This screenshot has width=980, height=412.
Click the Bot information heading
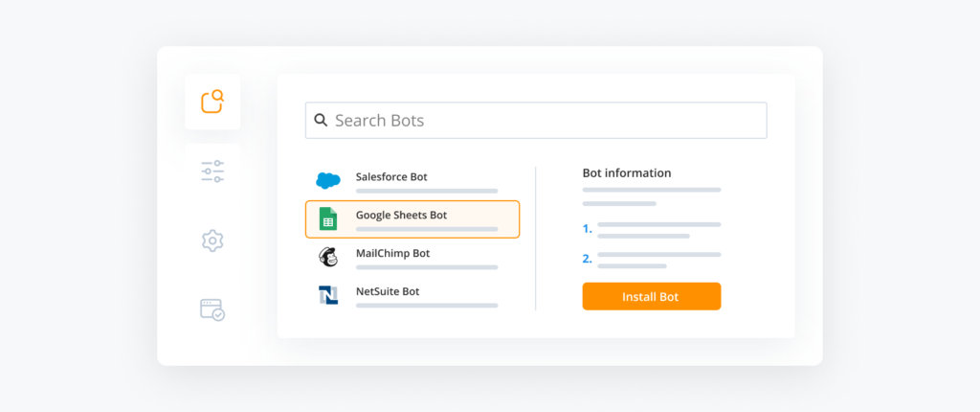click(x=627, y=173)
